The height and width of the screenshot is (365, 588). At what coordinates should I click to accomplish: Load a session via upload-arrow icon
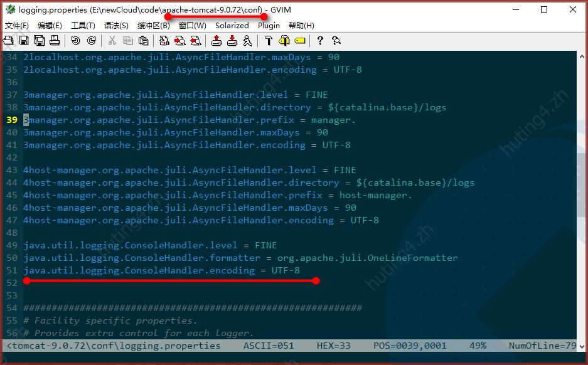point(216,41)
